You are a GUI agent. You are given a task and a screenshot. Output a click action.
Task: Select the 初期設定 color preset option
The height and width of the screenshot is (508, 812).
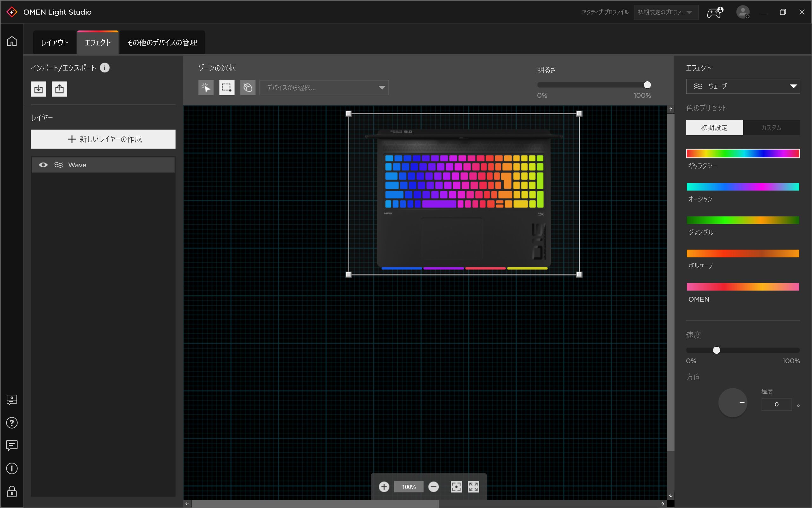714,128
